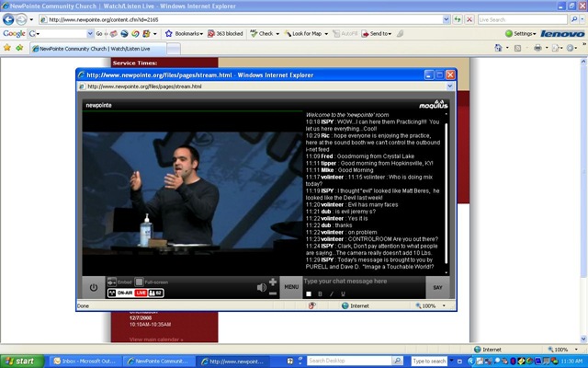Toggle italic formatting in the chat
The height and width of the screenshot is (368, 588).
(331, 294)
